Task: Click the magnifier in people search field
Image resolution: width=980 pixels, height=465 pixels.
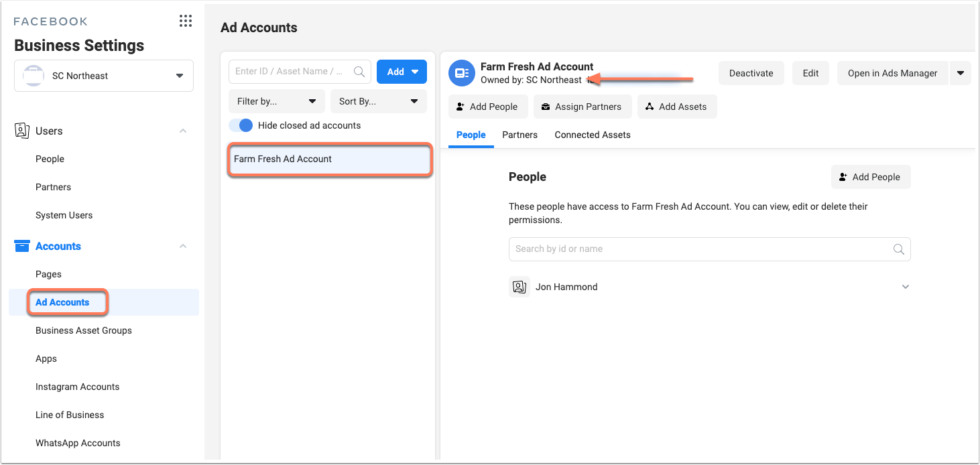Action: (899, 249)
